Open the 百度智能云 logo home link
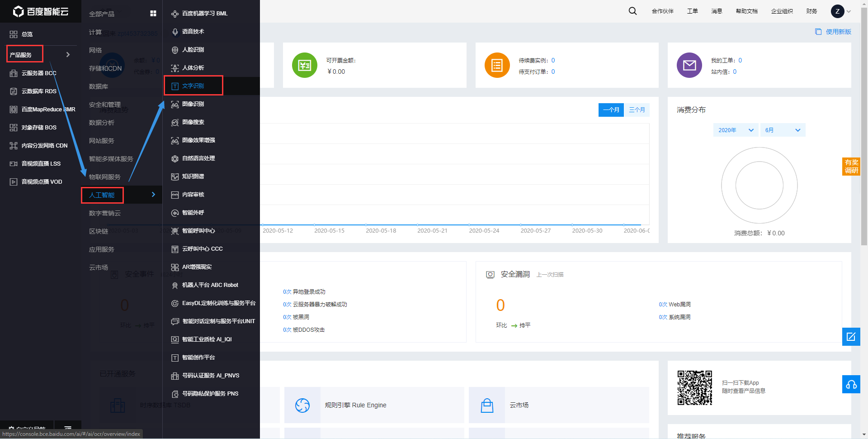868x439 pixels. pyautogui.click(x=41, y=11)
